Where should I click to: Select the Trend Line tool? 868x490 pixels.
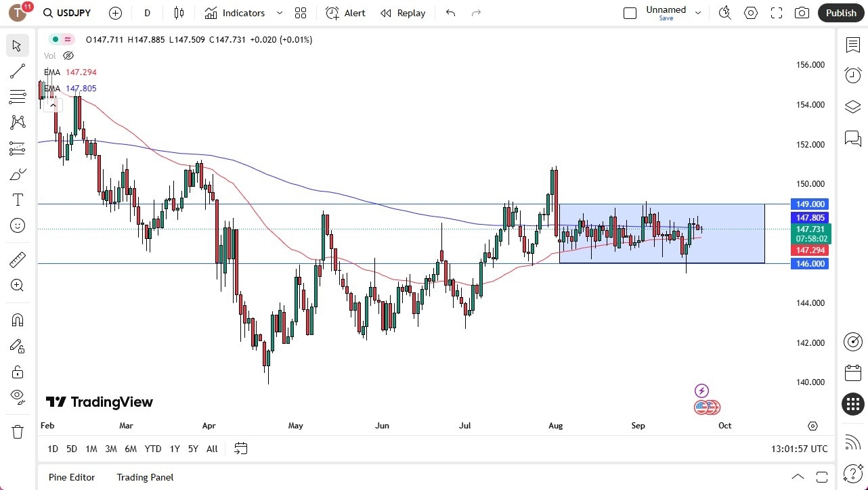coord(17,71)
